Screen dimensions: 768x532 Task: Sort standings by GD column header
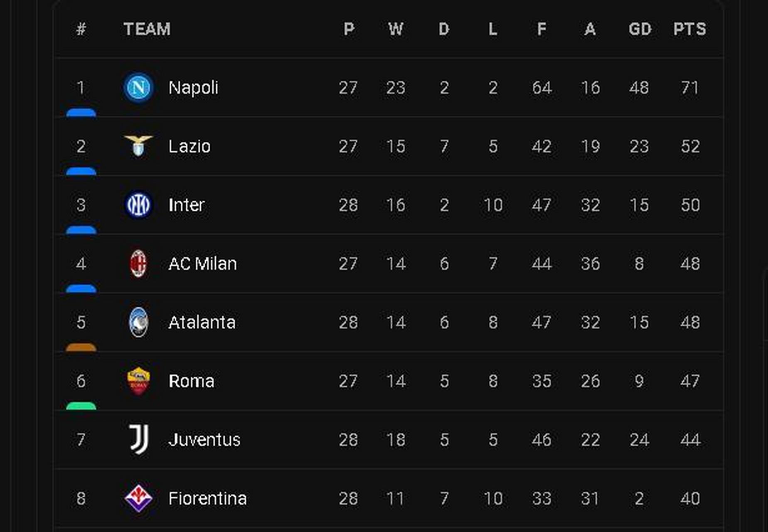point(640,29)
